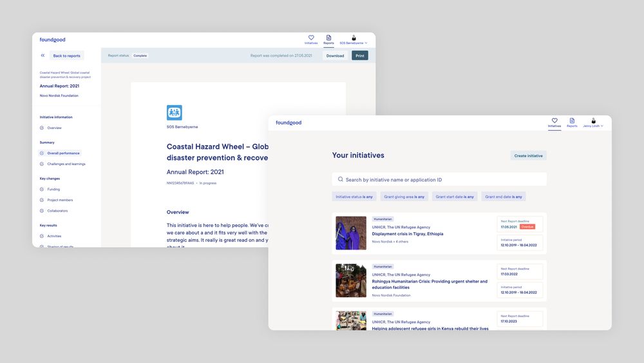Click the Humanitarian tag on the Rohingya card

click(x=383, y=266)
